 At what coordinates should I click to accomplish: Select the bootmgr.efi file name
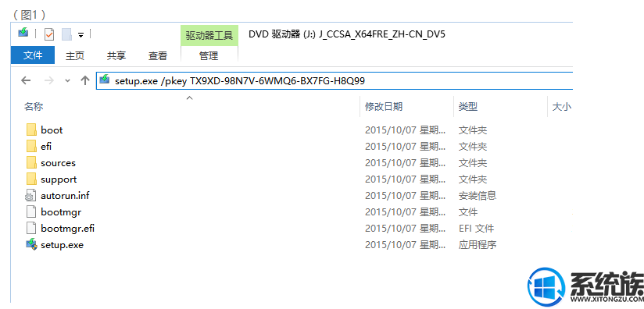(x=68, y=229)
